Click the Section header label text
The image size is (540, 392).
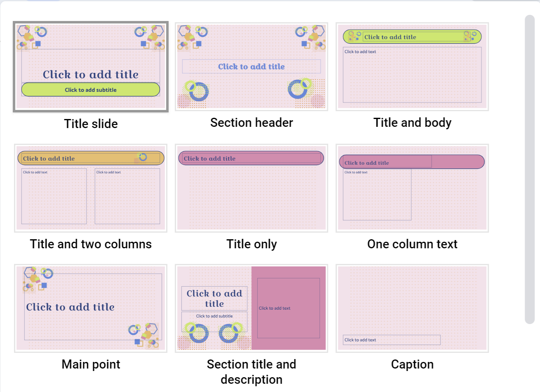[x=251, y=122]
